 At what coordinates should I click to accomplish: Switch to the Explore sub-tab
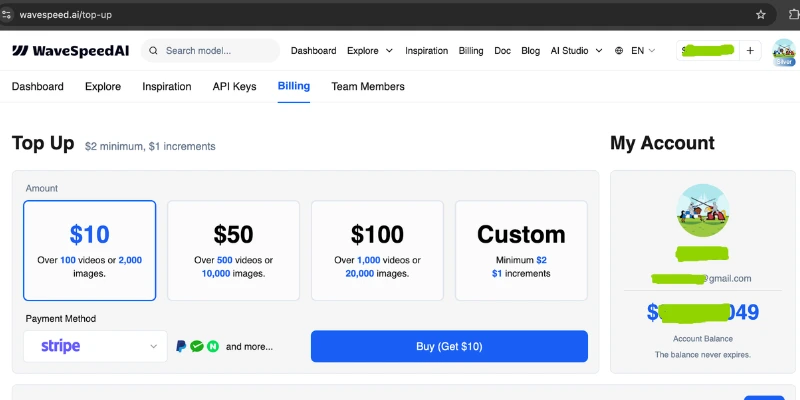pos(103,87)
